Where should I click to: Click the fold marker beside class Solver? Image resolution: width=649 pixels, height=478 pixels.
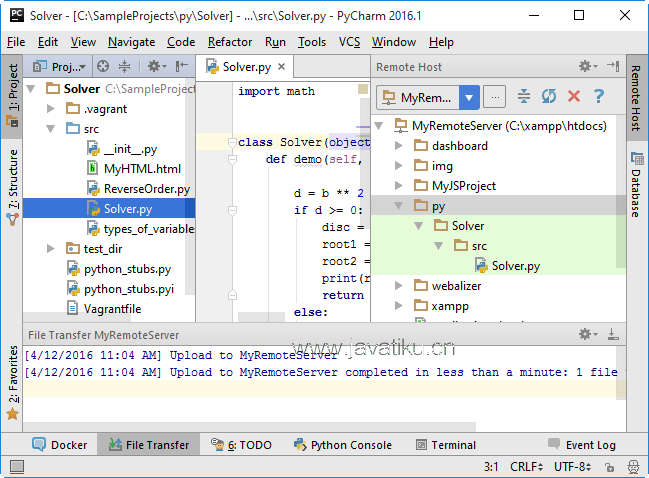(232, 142)
